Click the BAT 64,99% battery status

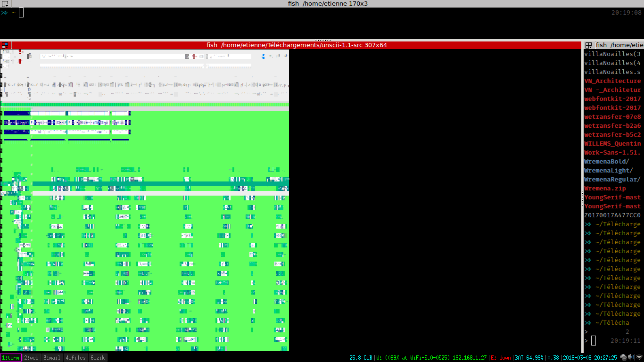529,358
